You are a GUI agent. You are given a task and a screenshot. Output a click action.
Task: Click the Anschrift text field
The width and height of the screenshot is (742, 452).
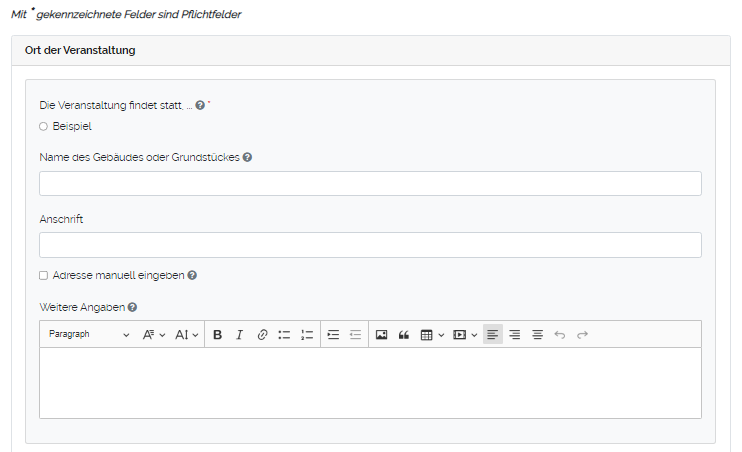click(x=370, y=246)
